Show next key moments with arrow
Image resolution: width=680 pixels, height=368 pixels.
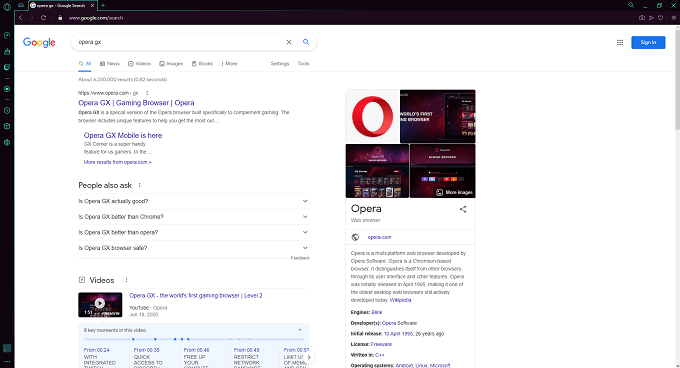pos(309,358)
